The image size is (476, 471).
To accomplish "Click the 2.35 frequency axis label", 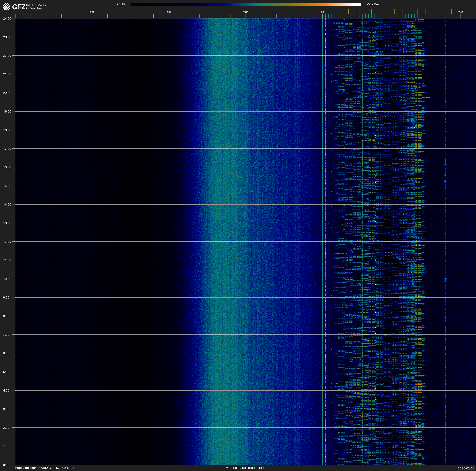I will coord(245,12).
